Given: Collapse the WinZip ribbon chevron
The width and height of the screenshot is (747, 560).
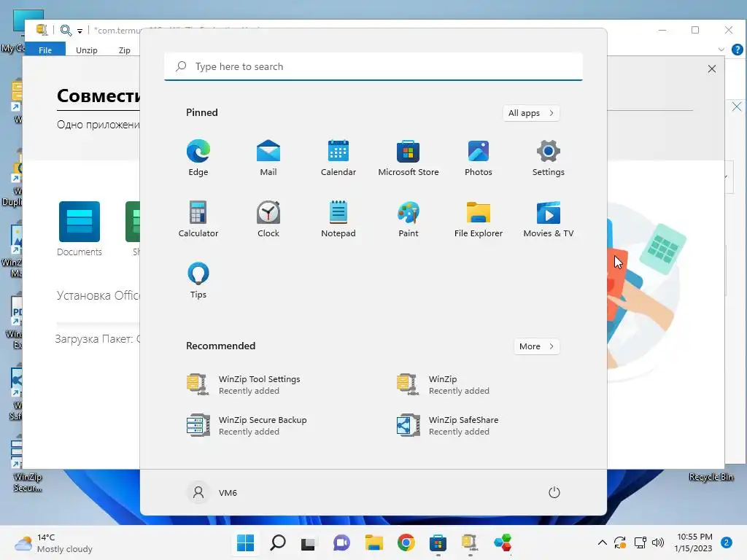Looking at the screenshot, I should coord(721,50).
